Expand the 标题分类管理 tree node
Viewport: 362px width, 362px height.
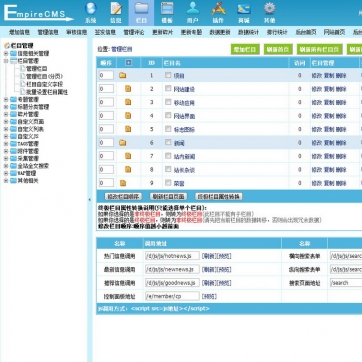6,107
